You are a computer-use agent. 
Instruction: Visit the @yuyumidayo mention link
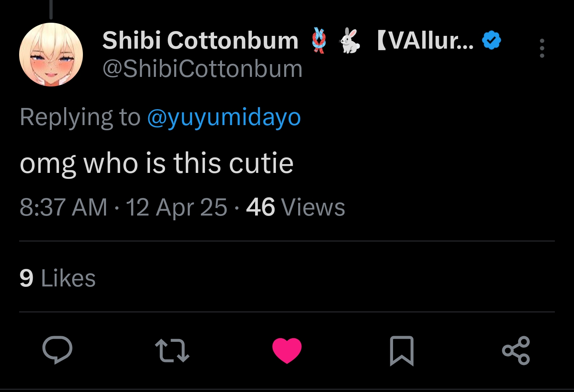pos(224,117)
